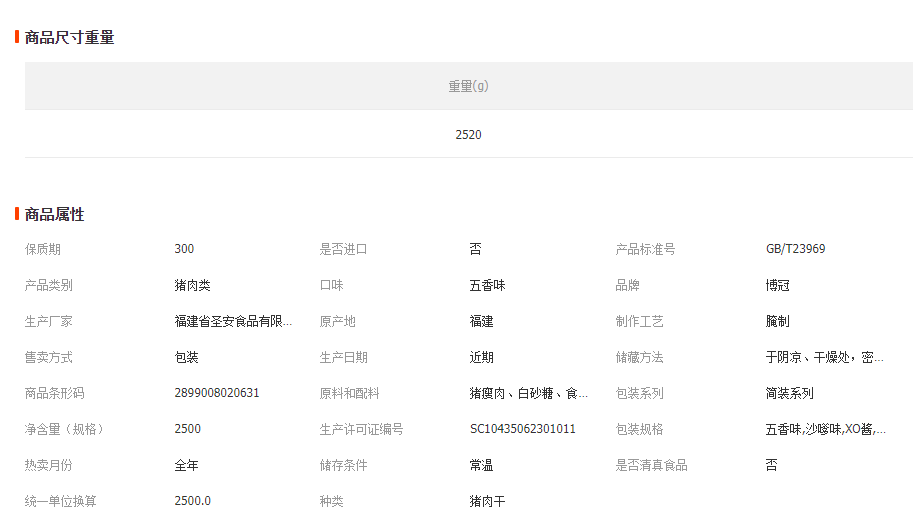Screen dimensions: 923x515
Task: Click the 商品属性 section heading
Action: pos(54,215)
